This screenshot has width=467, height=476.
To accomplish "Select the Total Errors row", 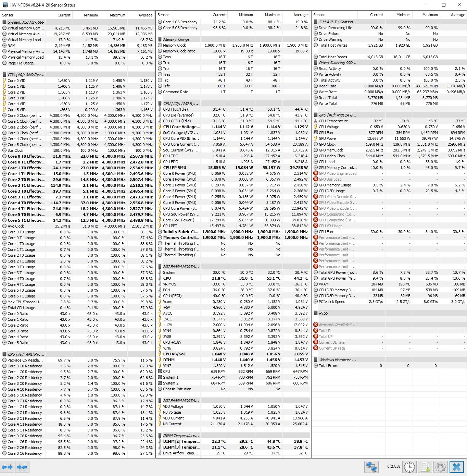I will click(x=389, y=366).
